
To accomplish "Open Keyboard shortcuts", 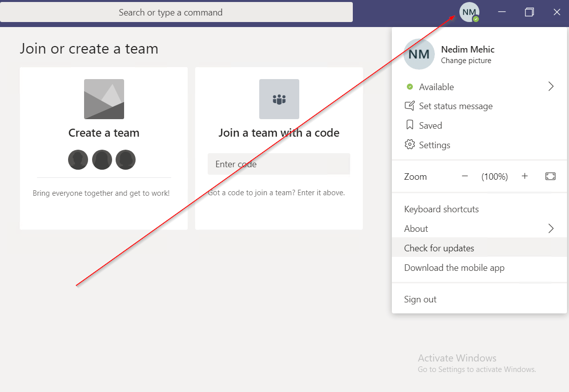I will (x=441, y=209).
